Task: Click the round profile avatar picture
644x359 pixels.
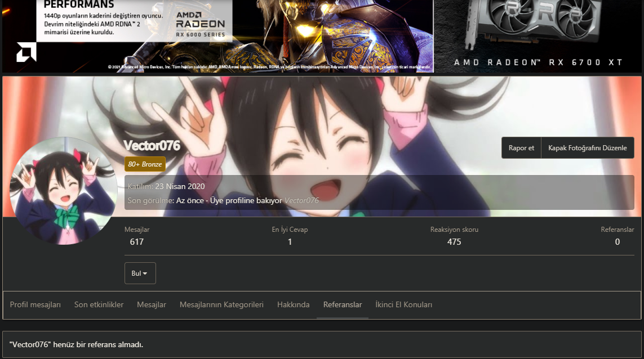Action: point(64,191)
